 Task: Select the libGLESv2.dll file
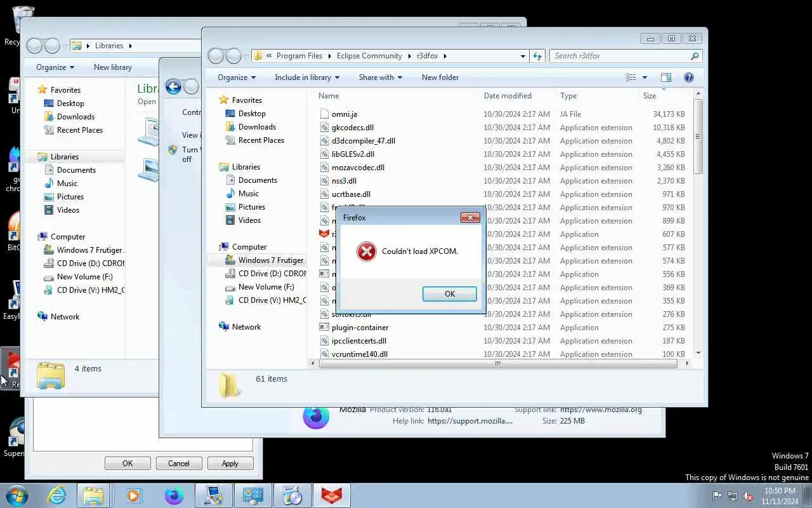pos(353,154)
